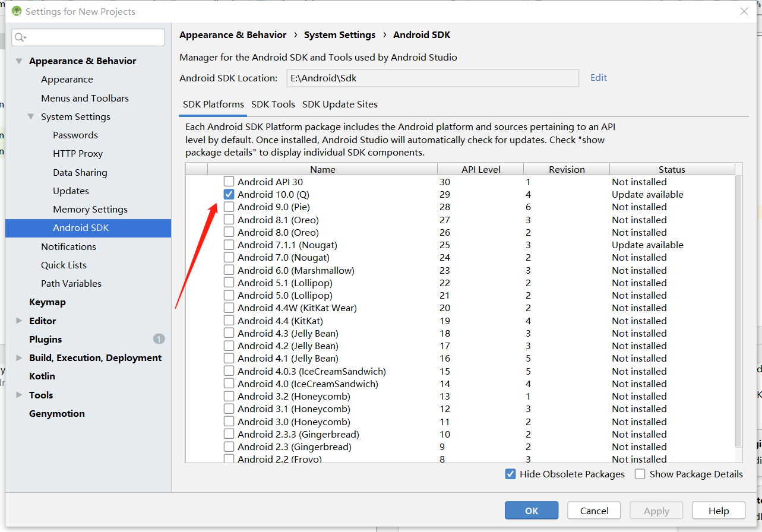The width and height of the screenshot is (762, 532).
Task: Click the Revision column header
Action: (567, 169)
